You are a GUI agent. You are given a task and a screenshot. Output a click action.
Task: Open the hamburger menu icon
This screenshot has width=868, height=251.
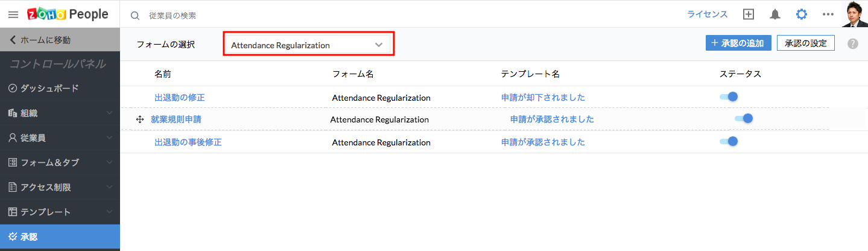(x=13, y=14)
